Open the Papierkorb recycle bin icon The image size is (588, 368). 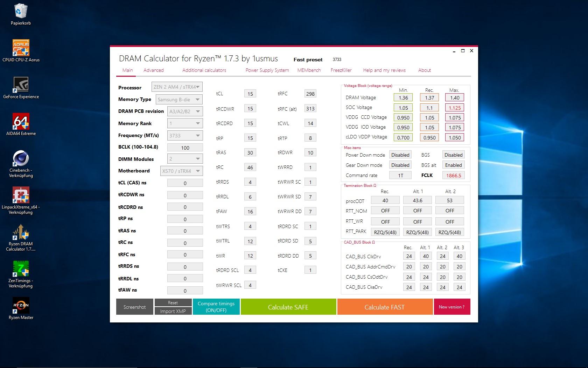pos(21,15)
